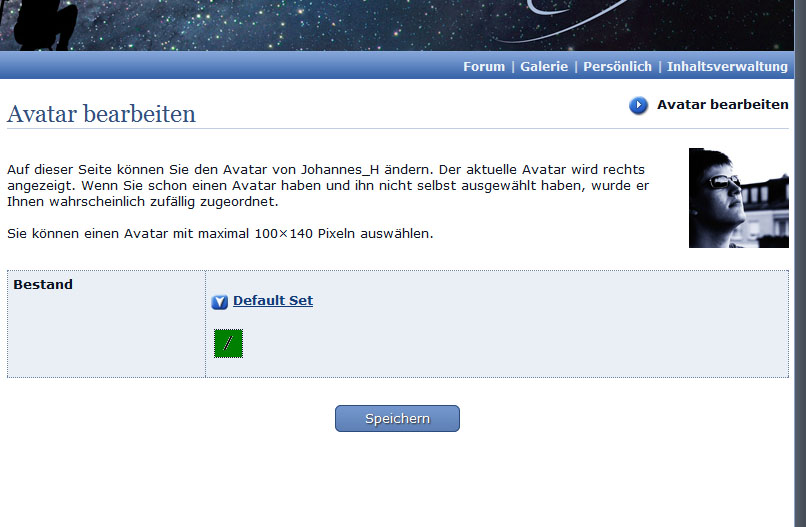
Task: Click the Avatar bearbeiten page heading
Action: [x=101, y=114]
